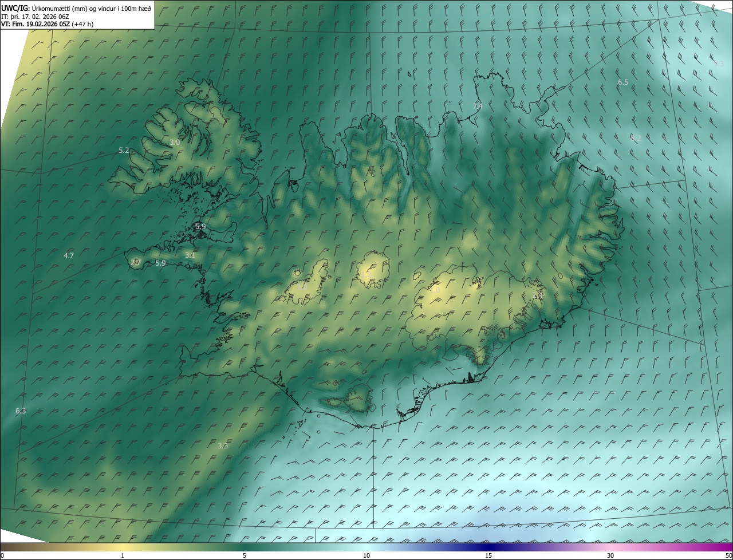Pick the yellow band of the color scale
This screenshot has width=733, height=560.
123,547
